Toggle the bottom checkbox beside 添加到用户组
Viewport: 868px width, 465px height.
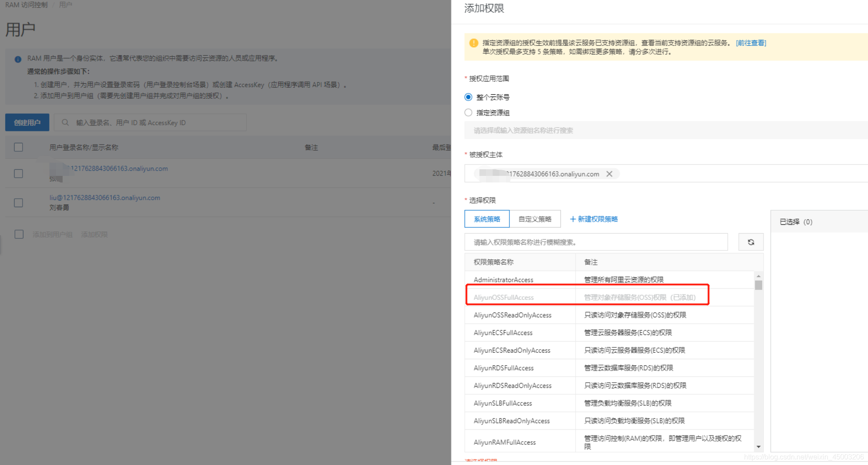pyautogui.click(x=19, y=234)
